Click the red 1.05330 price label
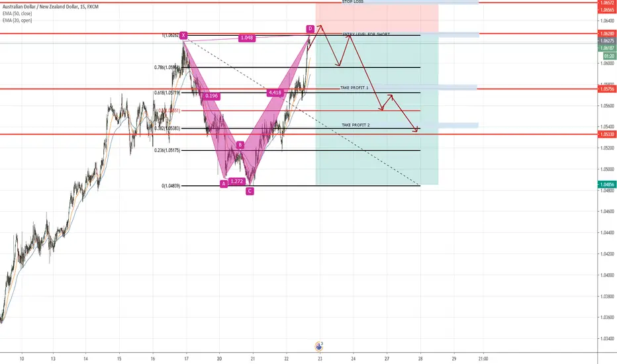Viewport: 617px width, 364px height. (607, 134)
